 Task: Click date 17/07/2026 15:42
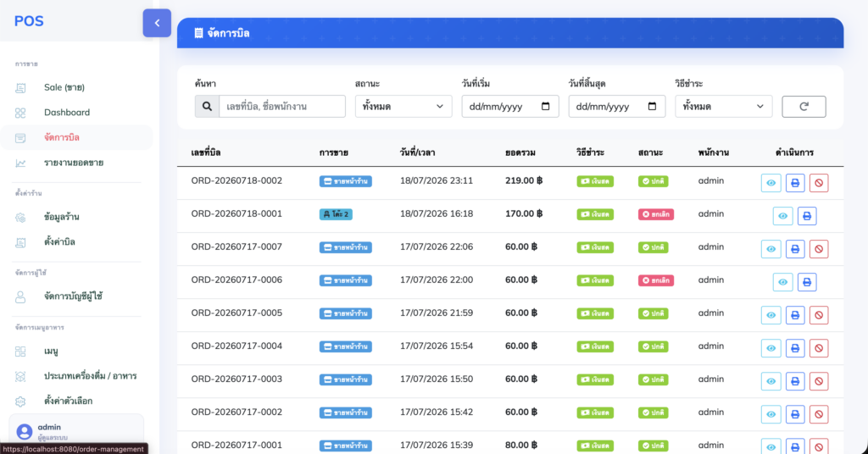(437, 412)
